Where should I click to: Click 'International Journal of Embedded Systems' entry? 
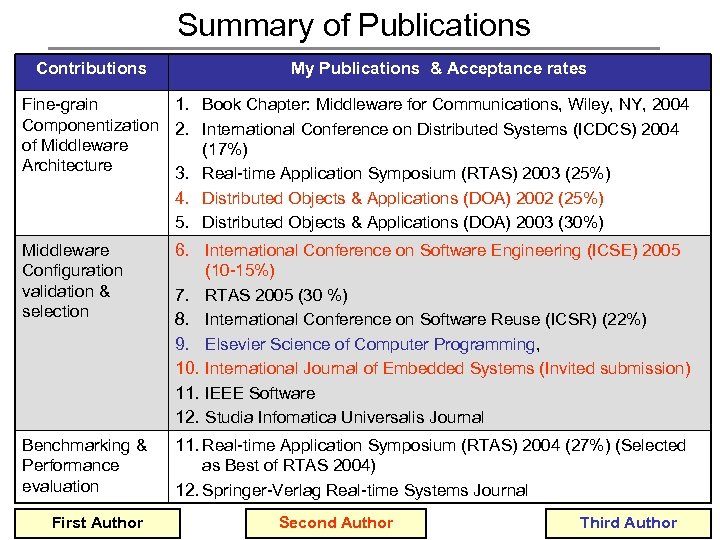[x=433, y=369]
